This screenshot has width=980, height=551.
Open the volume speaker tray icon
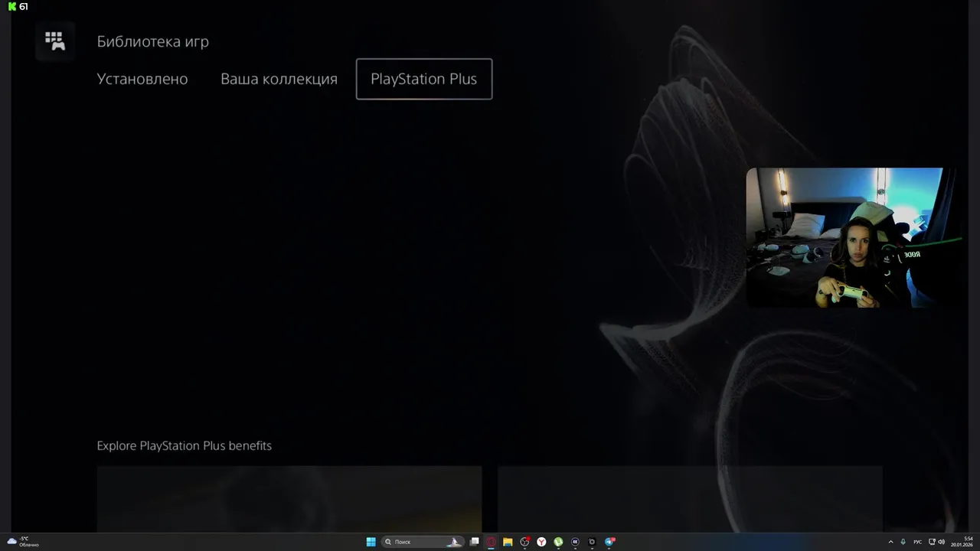tap(942, 542)
